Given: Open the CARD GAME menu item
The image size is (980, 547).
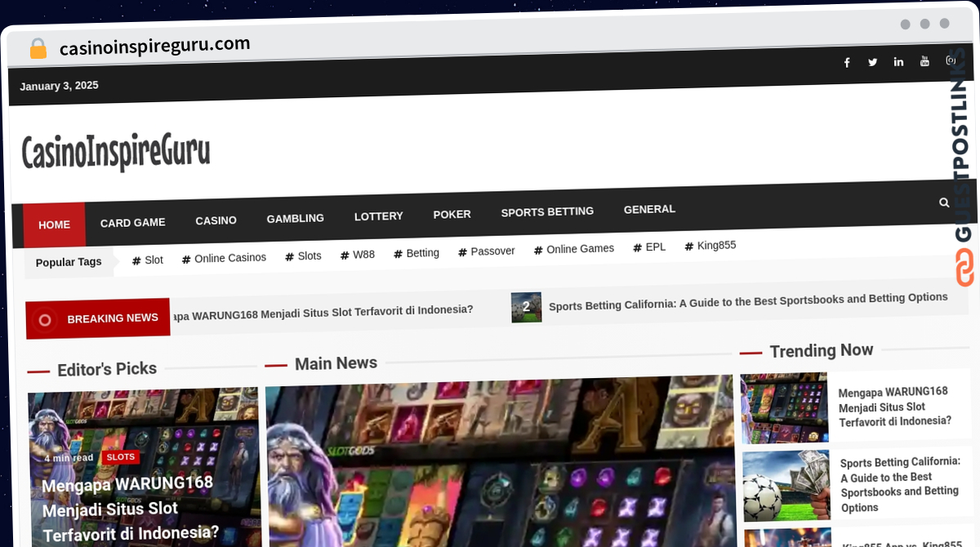Looking at the screenshot, I should click(x=133, y=222).
